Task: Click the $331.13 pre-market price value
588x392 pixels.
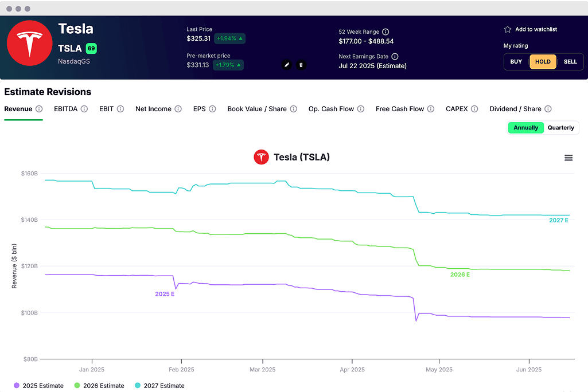Action: (x=197, y=65)
